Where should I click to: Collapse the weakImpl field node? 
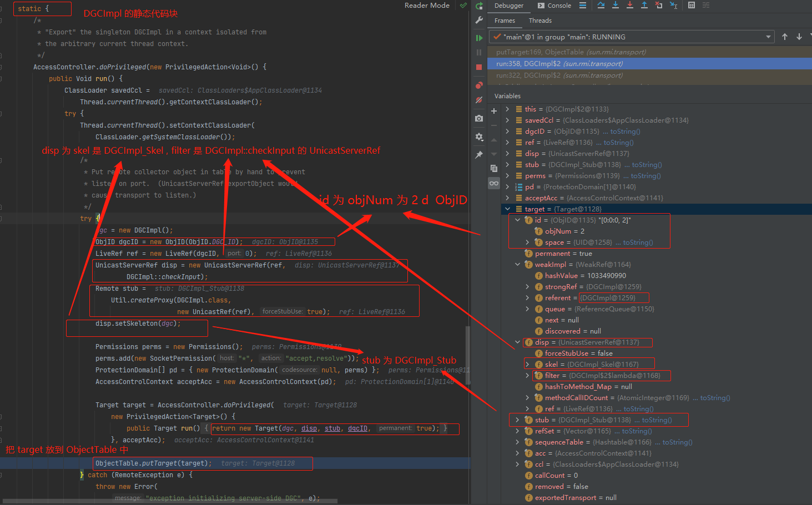517,265
